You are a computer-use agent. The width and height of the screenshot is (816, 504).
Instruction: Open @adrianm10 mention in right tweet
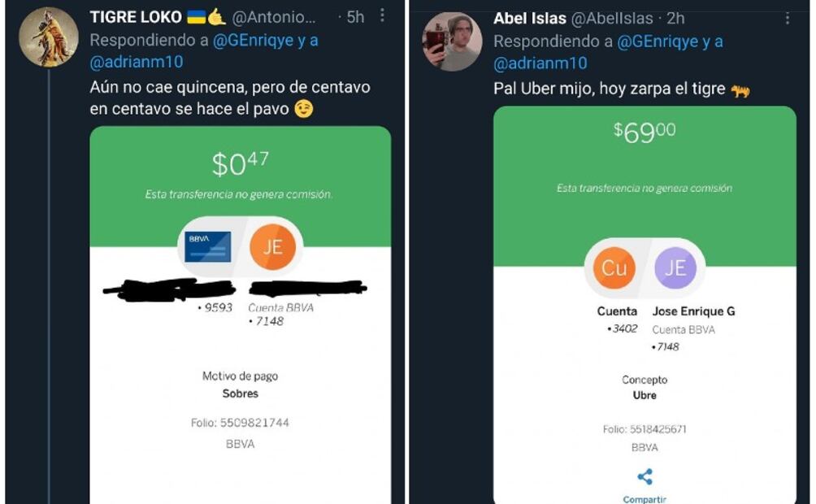click(540, 63)
